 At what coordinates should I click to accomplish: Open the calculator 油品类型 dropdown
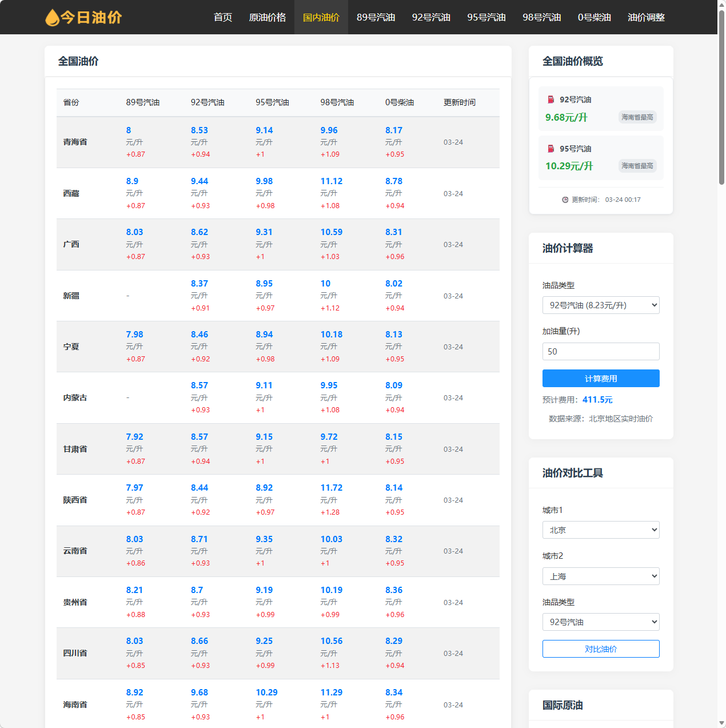600,305
